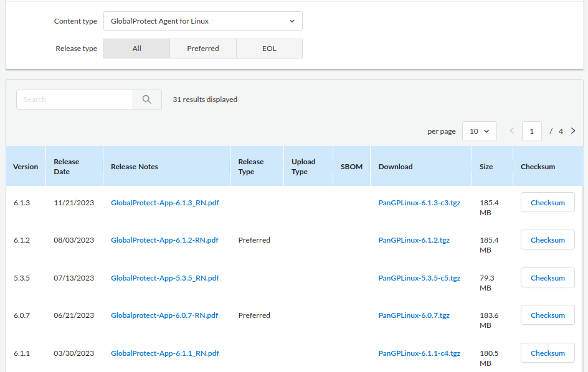Download PanGPLinux-5.3.5-c5.tgz file
588x372 pixels.
[x=419, y=278]
